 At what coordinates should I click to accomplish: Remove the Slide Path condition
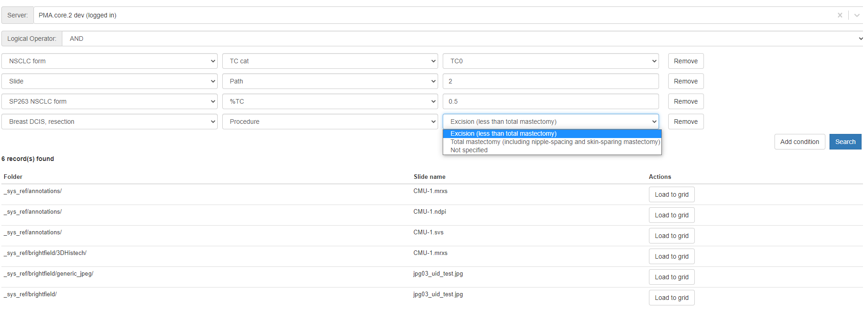[x=685, y=81]
